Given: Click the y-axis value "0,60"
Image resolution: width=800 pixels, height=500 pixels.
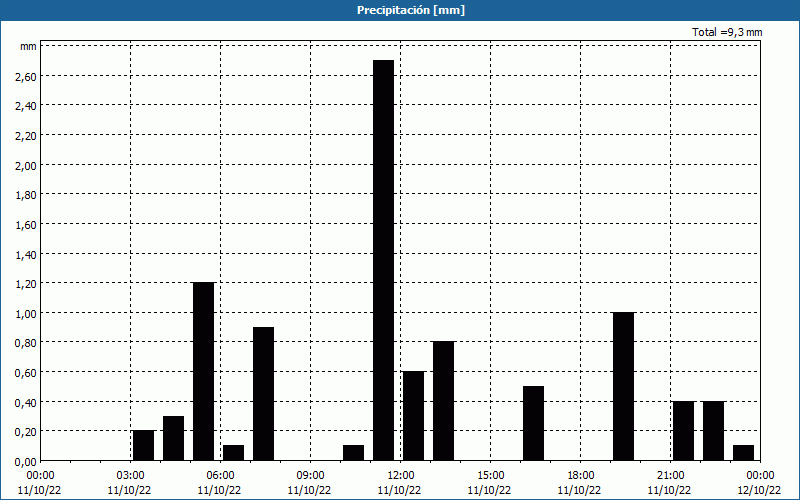Looking at the screenshot, I should 26,373.
